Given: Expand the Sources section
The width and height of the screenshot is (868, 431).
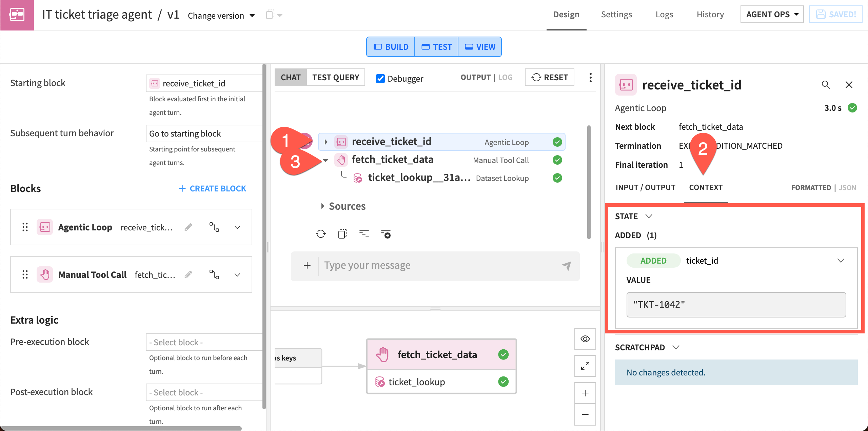Looking at the screenshot, I should (322, 206).
